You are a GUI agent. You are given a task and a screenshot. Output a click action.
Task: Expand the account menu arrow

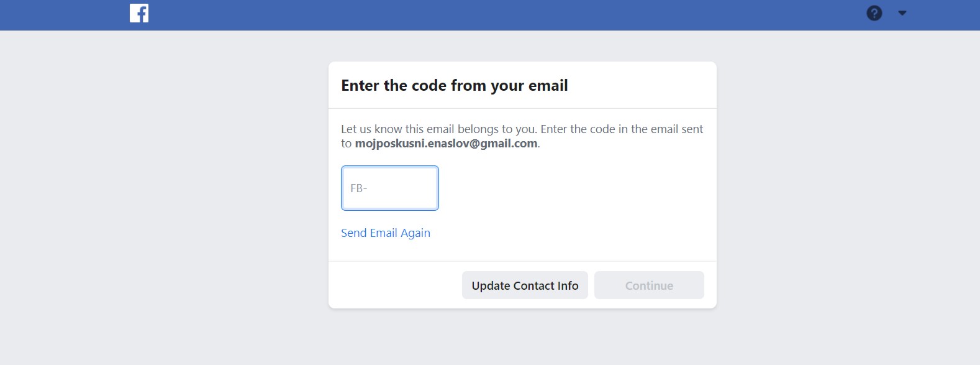point(902,13)
